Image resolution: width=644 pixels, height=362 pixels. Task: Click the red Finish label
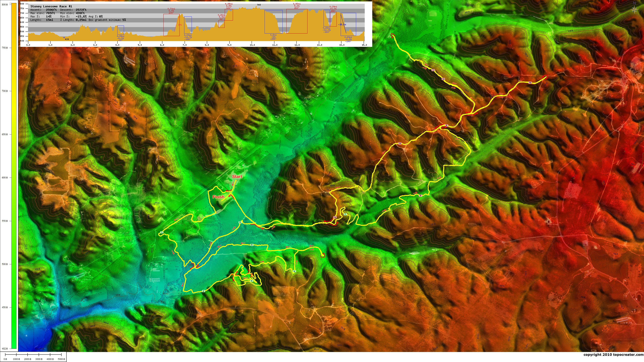[218, 197]
